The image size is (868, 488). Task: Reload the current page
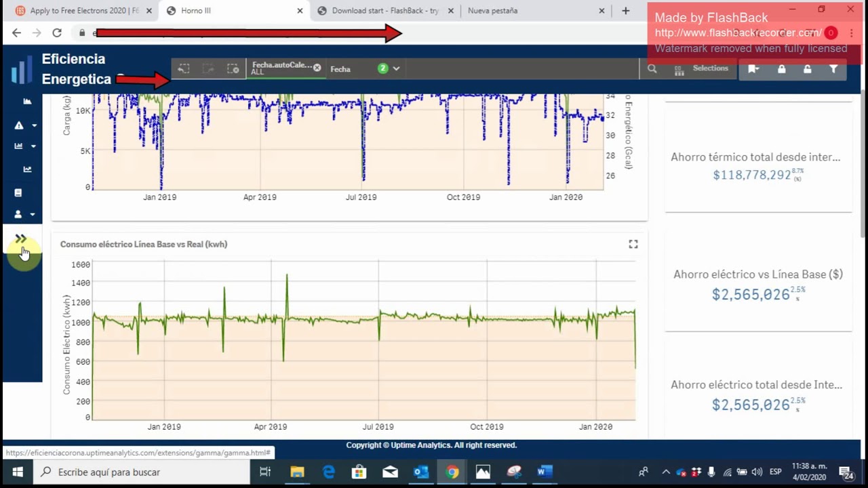tap(57, 33)
